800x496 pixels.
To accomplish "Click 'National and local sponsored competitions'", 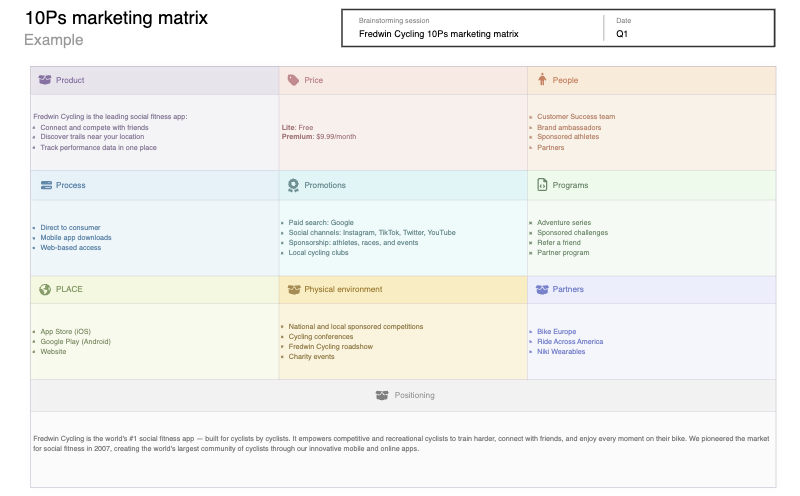I will click(356, 327).
